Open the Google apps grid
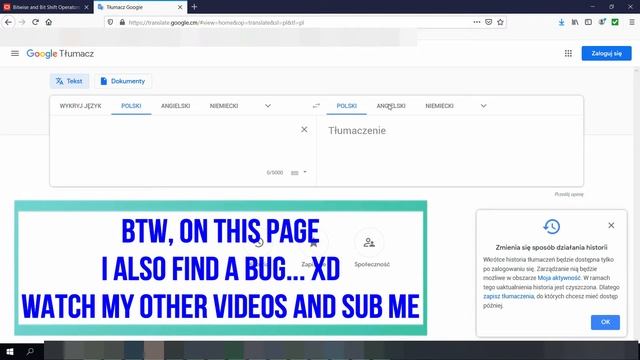This screenshot has height=360, width=640. 568,53
